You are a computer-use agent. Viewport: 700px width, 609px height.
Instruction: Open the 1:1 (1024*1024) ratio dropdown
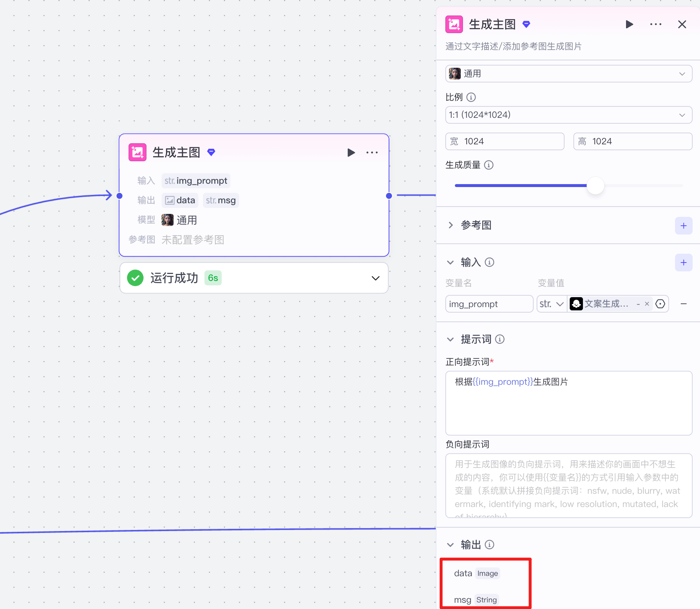[569, 115]
